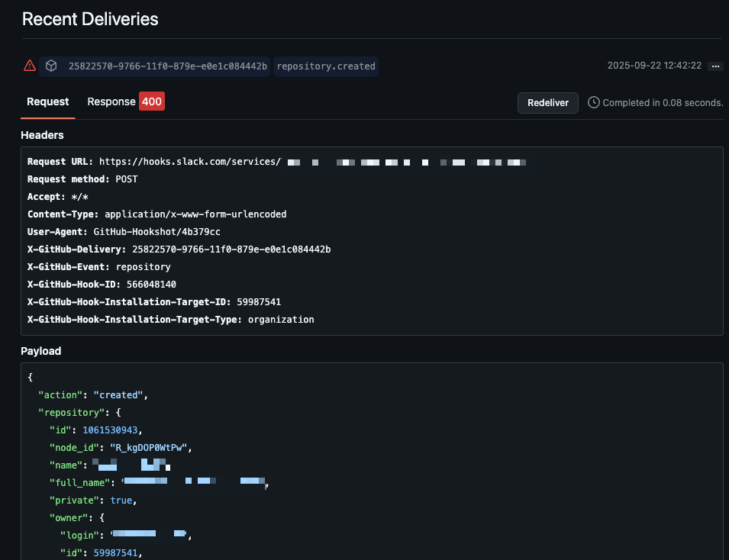Click the 'Accept: */*' header line
Image resolution: width=729 pixels, height=560 pixels.
point(58,197)
